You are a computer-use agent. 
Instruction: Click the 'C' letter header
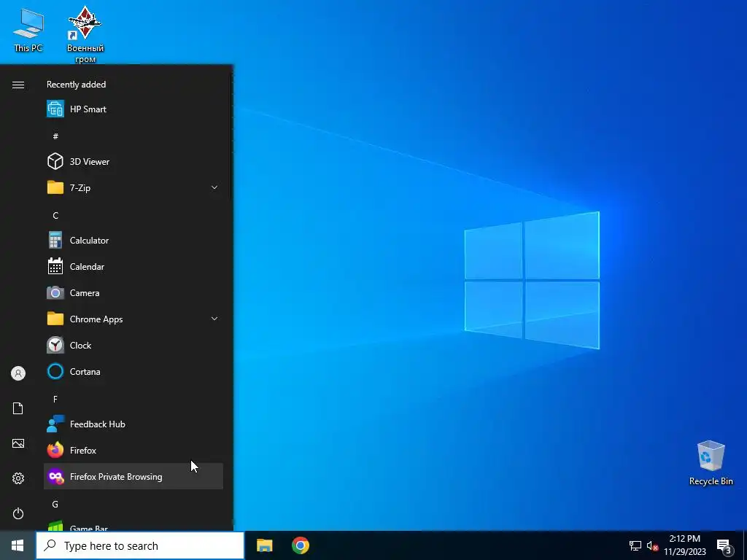point(55,216)
